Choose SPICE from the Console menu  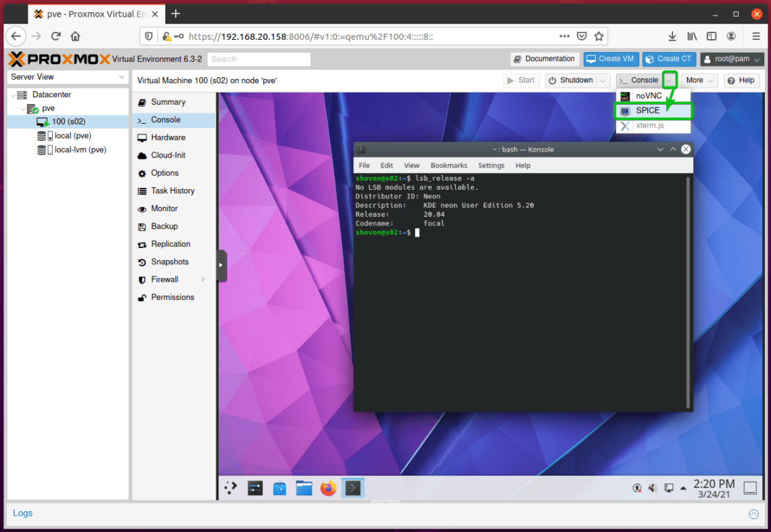point(653,111)
